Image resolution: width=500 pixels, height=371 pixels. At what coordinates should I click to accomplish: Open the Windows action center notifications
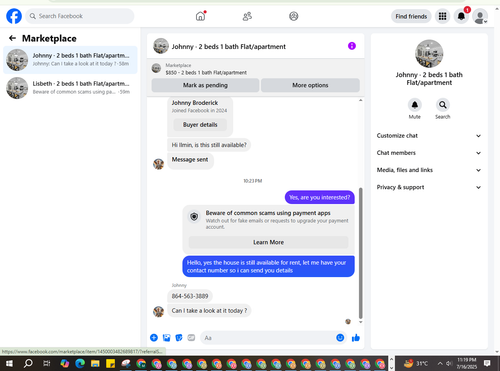[x=487, y=363]
